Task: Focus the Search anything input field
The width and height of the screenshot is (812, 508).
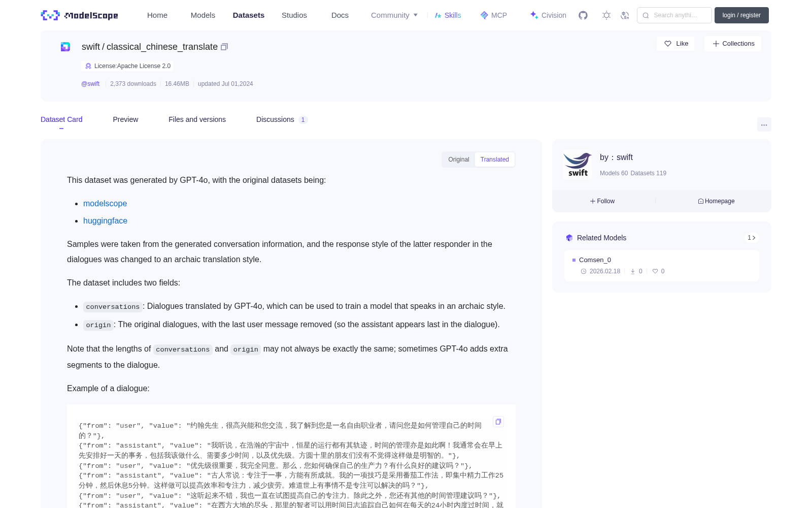Action: [674, 15]
